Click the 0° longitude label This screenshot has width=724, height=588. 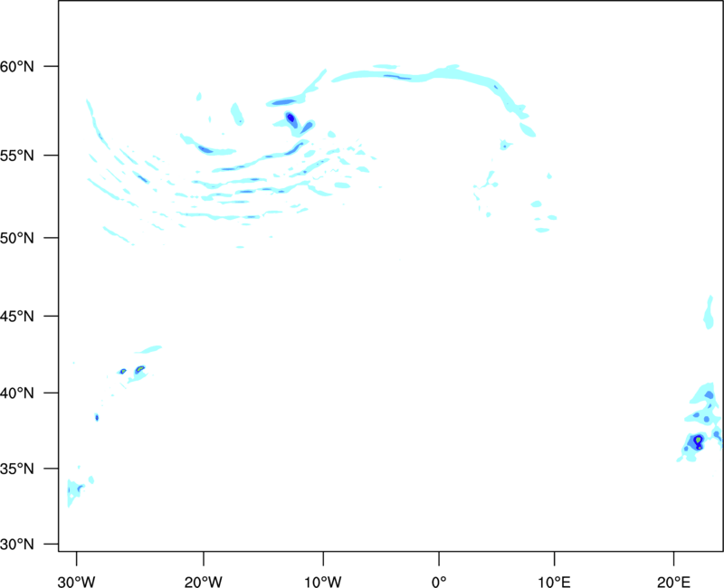click(439, 581)
